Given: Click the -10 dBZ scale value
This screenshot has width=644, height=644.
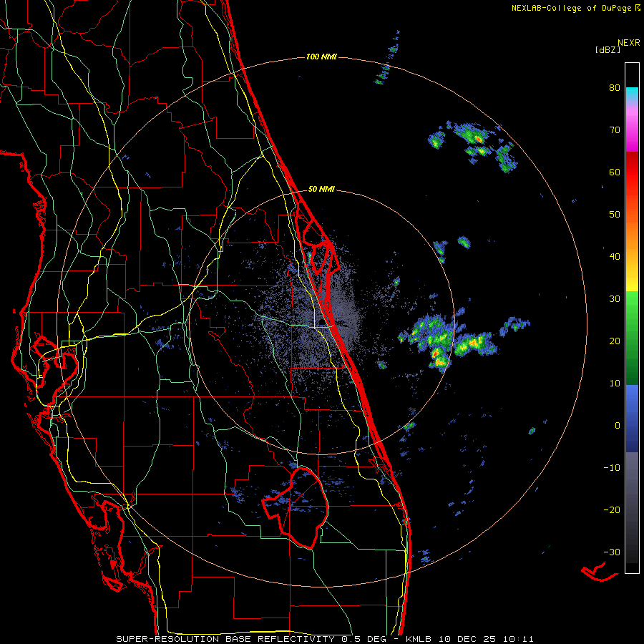Looking at the screenshot, I should tap(612, 468).
